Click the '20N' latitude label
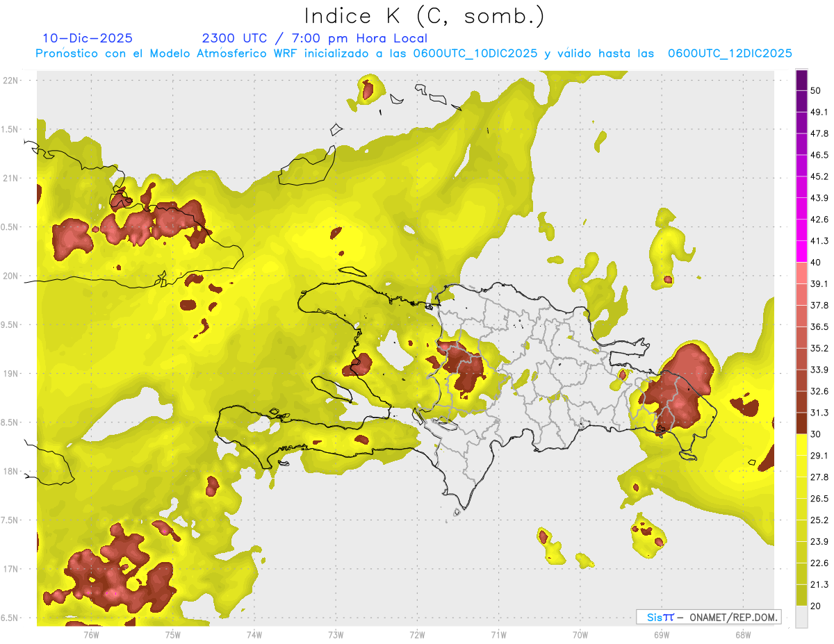The width and height of the screenshot is (834, 644). pyautogui.click(x=11, y=276)
